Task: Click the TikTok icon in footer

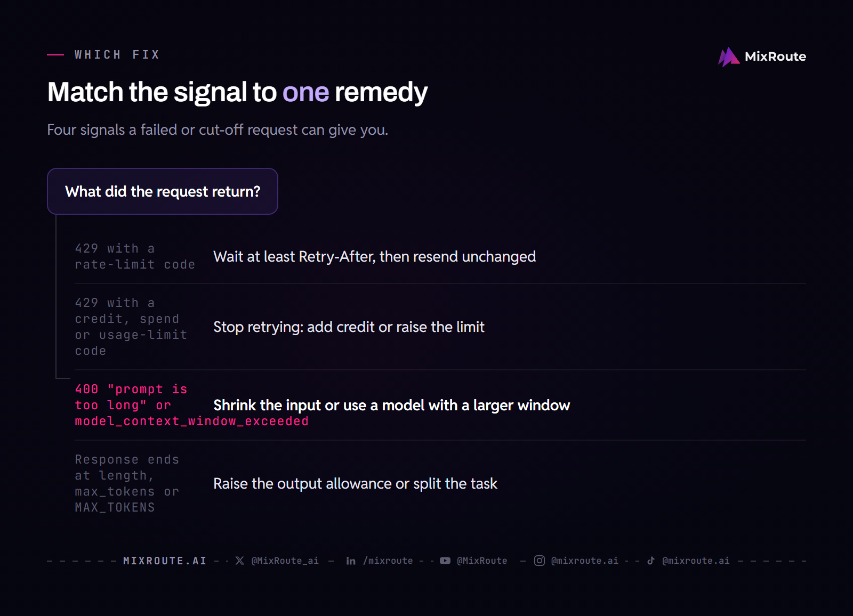Action: (651, 561)
